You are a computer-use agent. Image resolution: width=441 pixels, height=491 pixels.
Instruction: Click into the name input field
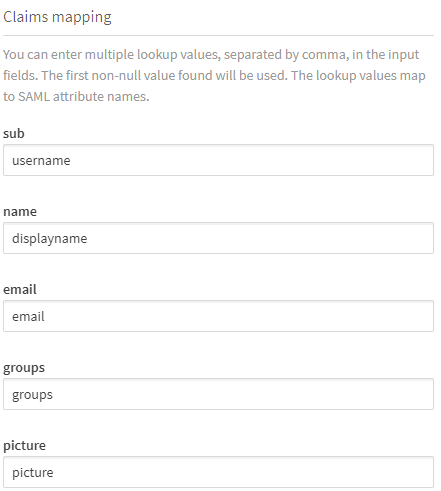[x=218, y=238]
